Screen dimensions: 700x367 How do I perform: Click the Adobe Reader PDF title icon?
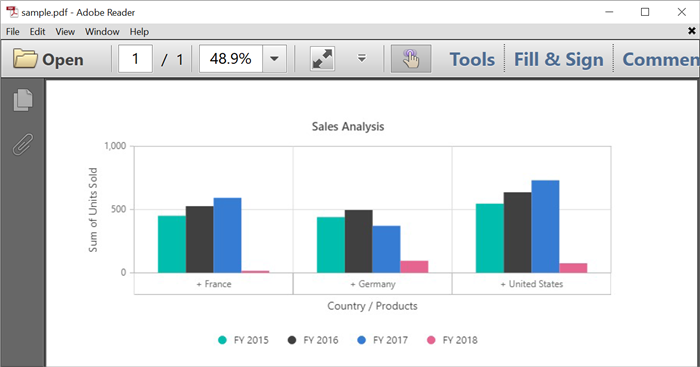(x=12, y=12)
